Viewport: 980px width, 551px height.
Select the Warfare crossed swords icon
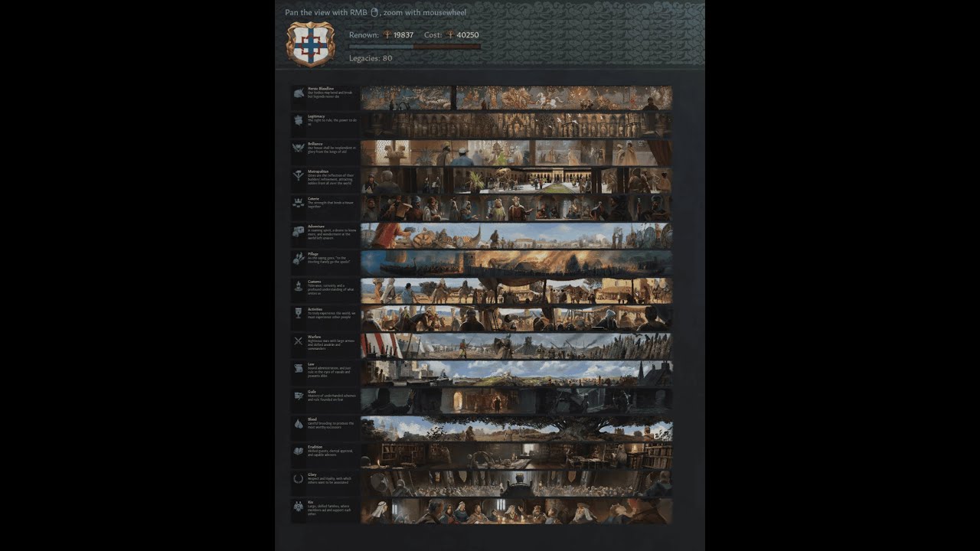coord(299,341)
